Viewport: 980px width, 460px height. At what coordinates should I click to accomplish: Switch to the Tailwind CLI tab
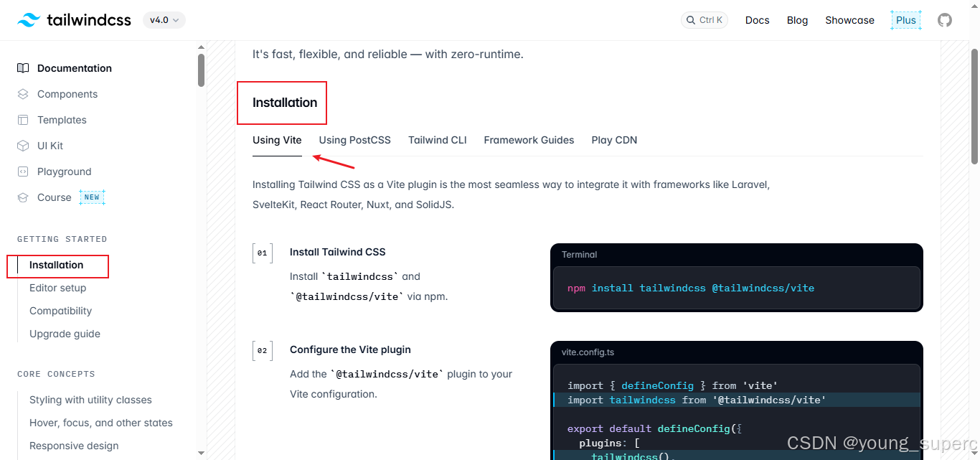click(438, 140)
